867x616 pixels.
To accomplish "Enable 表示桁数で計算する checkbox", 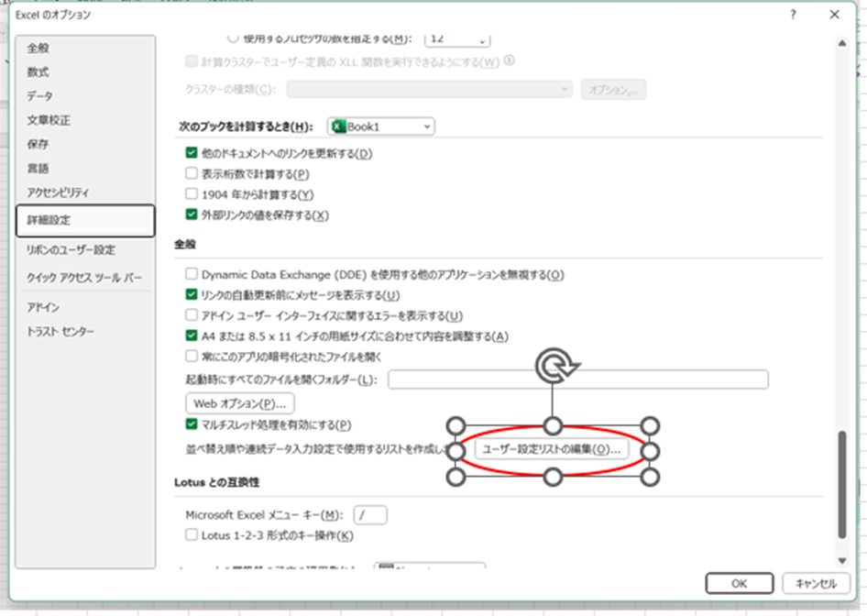I will click(x=192, y=173).
